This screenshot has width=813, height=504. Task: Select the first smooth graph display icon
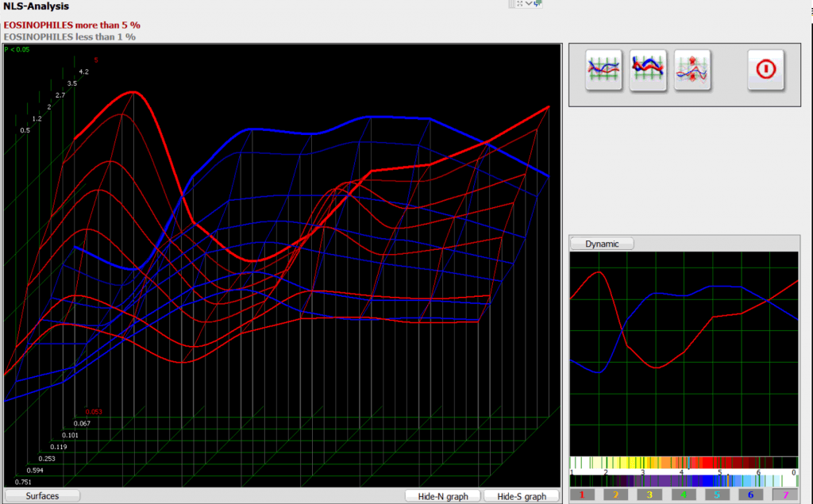pos(603,70)
